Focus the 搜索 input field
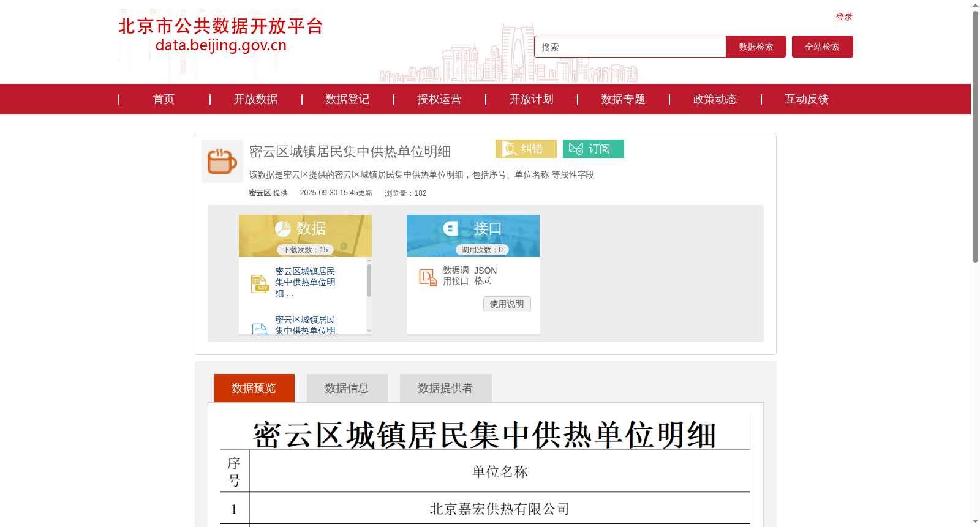This screenshot has width=980, height=527. pyautogui.click(x=630, y=47)
